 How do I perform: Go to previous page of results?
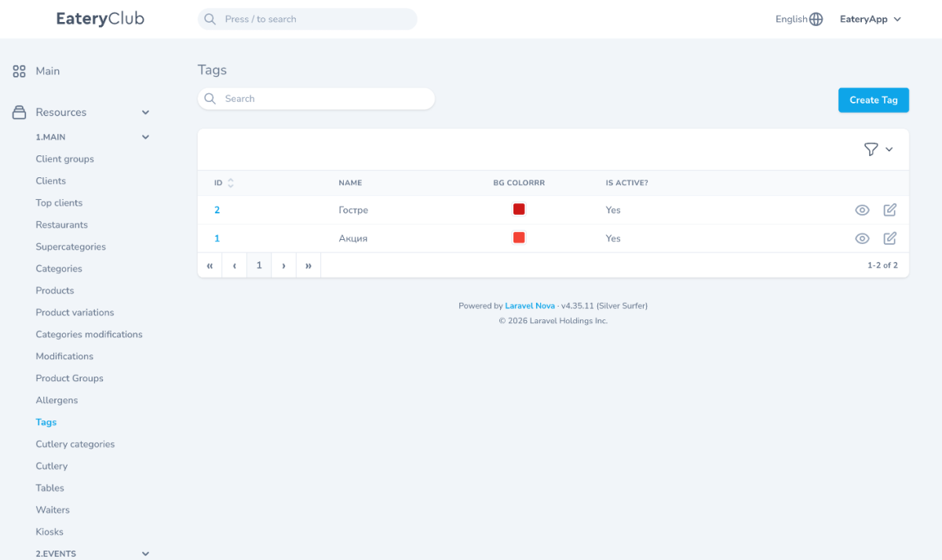click(x=235, y=265)
